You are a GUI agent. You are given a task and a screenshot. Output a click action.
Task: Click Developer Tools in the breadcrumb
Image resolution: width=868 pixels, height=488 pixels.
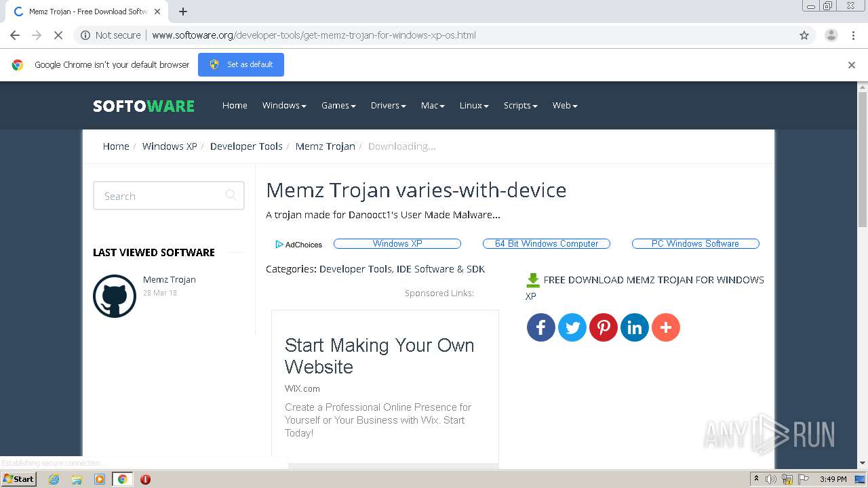pyautogui.click(x=246, y=146)
